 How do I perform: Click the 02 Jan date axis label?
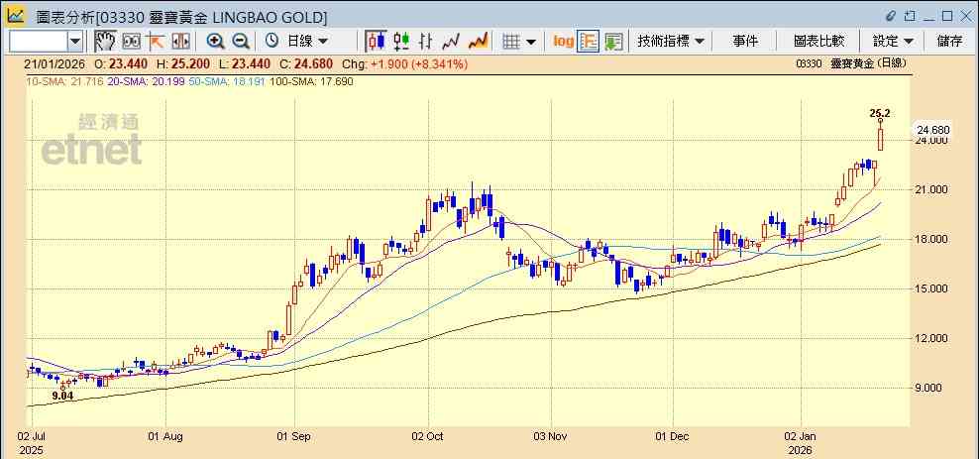tap(801, 436)
